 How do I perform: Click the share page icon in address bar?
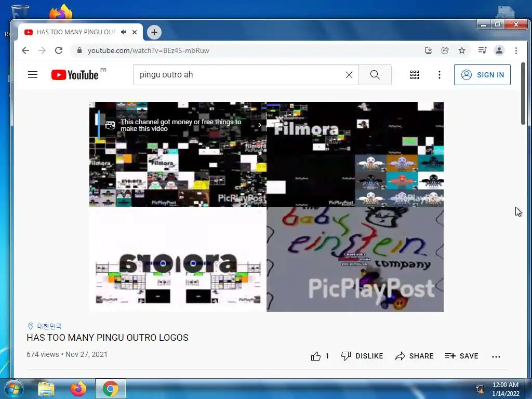[445, 50]
